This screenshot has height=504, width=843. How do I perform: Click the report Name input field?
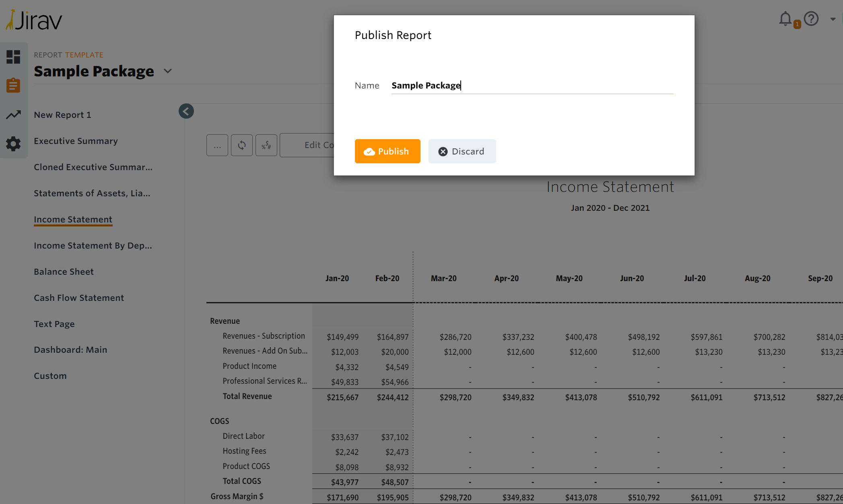(531, 85)
